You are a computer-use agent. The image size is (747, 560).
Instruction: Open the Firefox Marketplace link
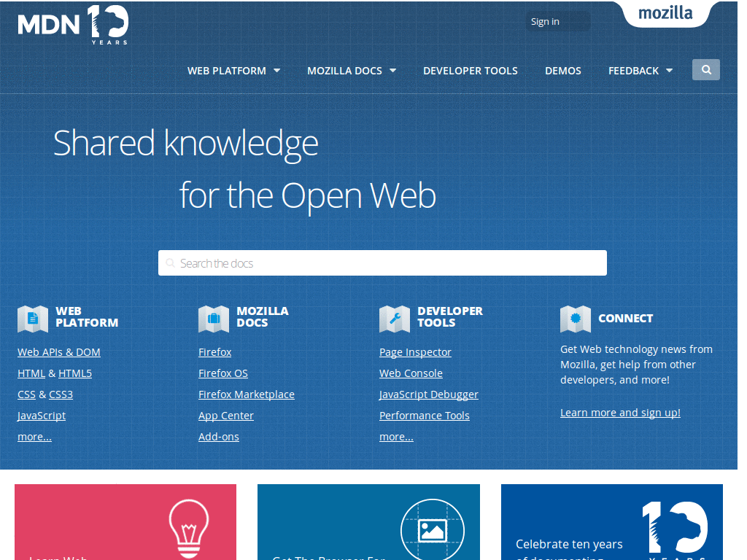(x=247, y=394)
